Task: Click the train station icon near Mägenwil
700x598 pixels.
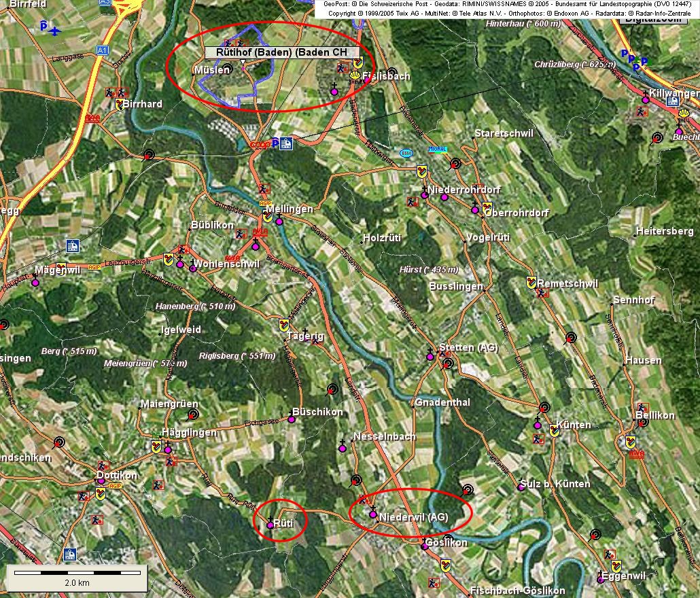Action: 73,245
